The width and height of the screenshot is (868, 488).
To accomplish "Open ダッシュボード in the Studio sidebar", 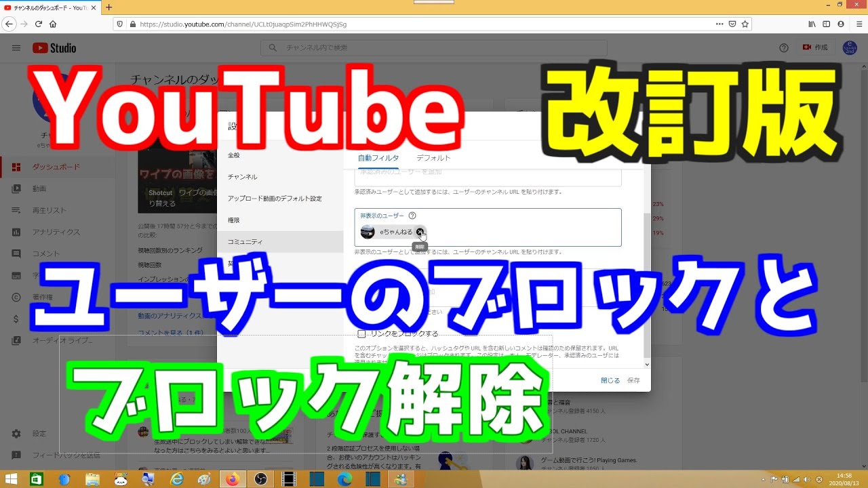I will point(57,167).
